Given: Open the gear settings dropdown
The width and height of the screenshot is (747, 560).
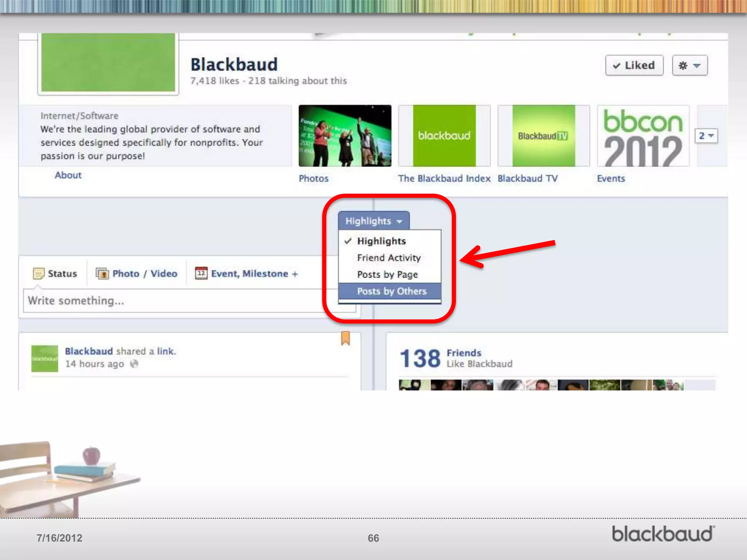Looking at the screenshot, I should click(x=689, y=66).
